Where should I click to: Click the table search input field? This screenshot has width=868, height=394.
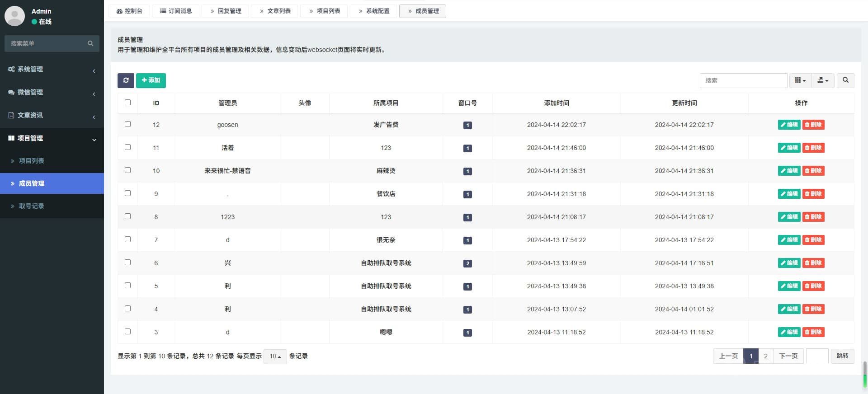point(743,80)
